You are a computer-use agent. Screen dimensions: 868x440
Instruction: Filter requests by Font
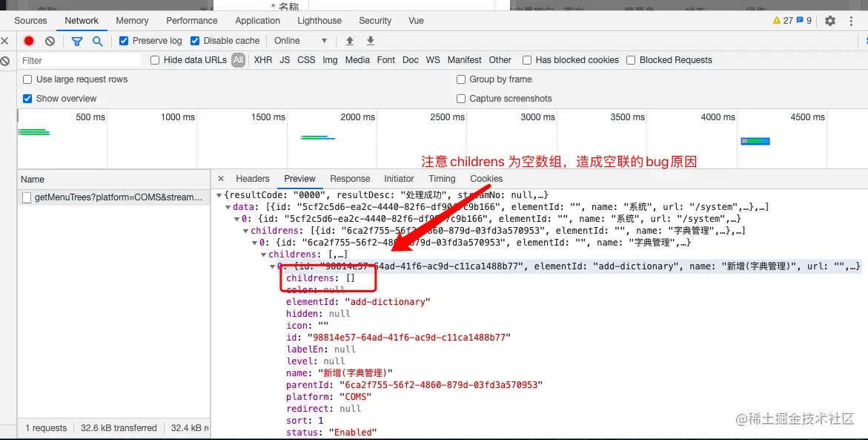click(386, 60)
